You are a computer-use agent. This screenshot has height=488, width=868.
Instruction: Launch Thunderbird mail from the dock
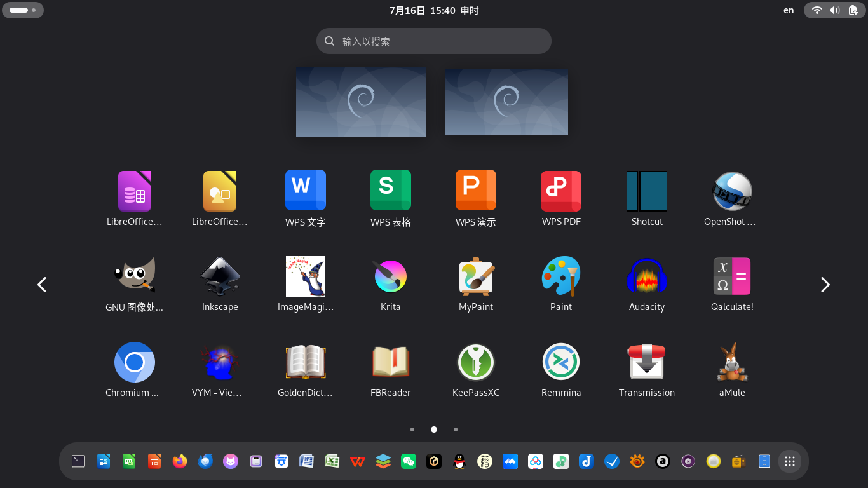point(205,461)
